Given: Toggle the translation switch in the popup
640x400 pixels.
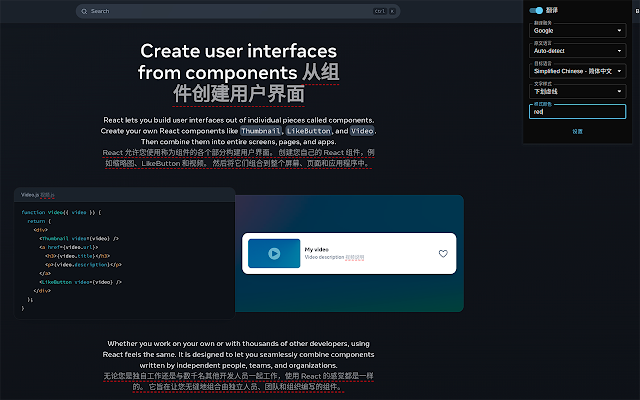Looking at the screenshot, I should point(536,10).
